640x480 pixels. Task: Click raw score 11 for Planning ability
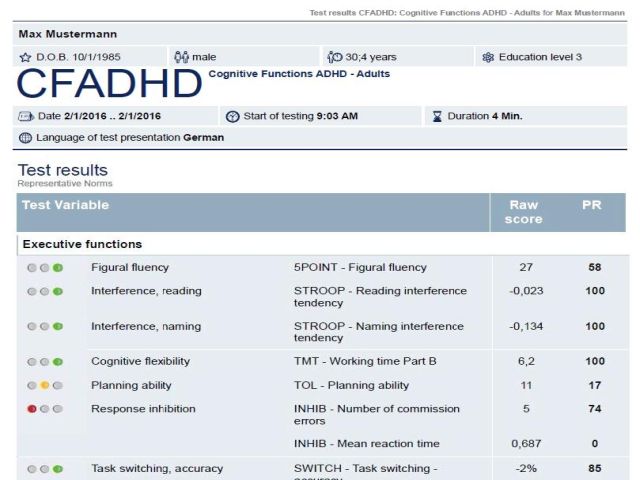click(526, 385)
